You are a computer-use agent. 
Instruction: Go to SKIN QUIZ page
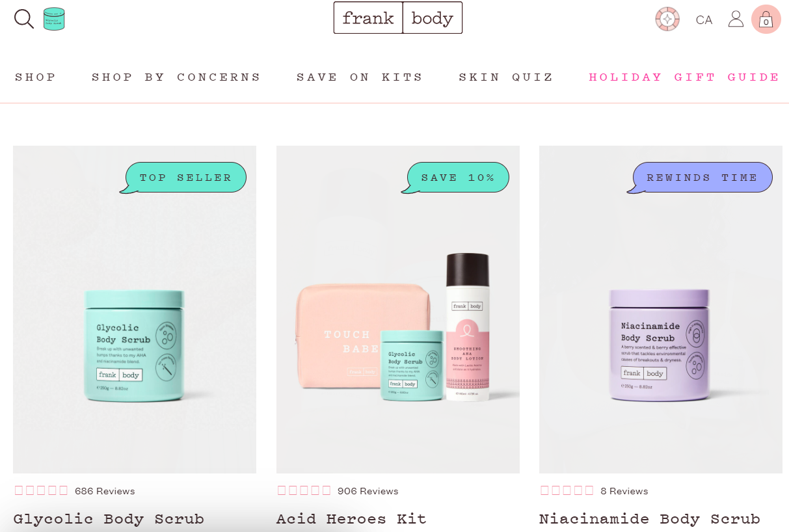[506, 77]
